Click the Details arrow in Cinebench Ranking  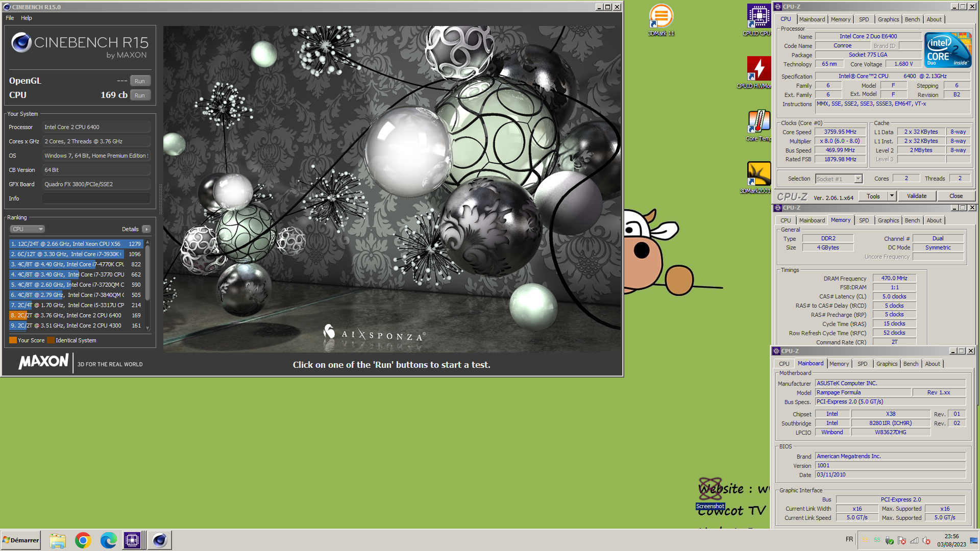point(146,229)
